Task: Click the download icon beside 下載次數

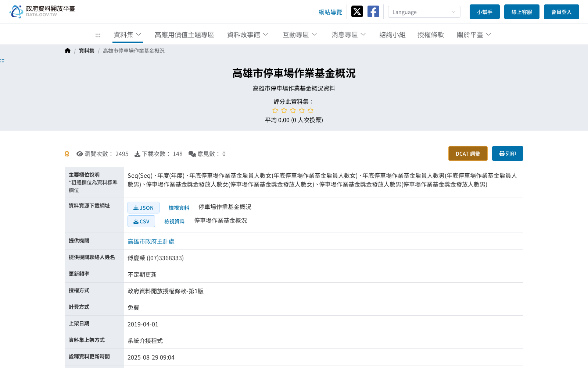Action: point(137,154)
